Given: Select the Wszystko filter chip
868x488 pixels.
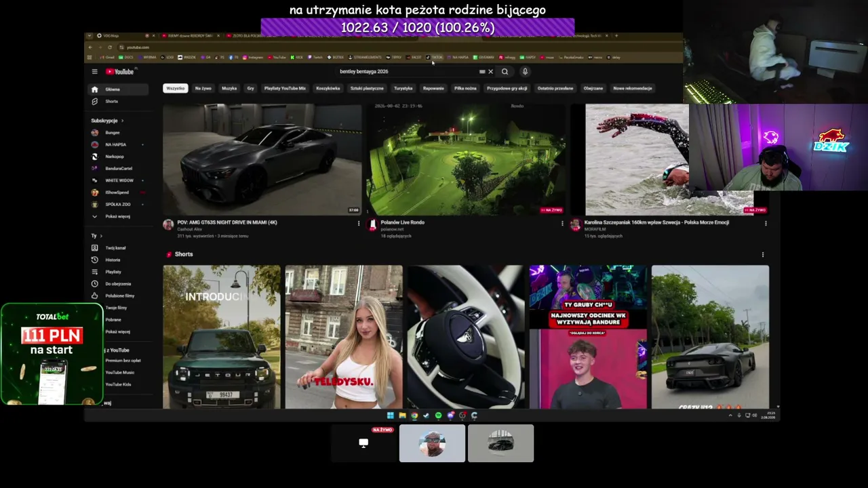Looking at the screenshot, I should tap(175, 88).
